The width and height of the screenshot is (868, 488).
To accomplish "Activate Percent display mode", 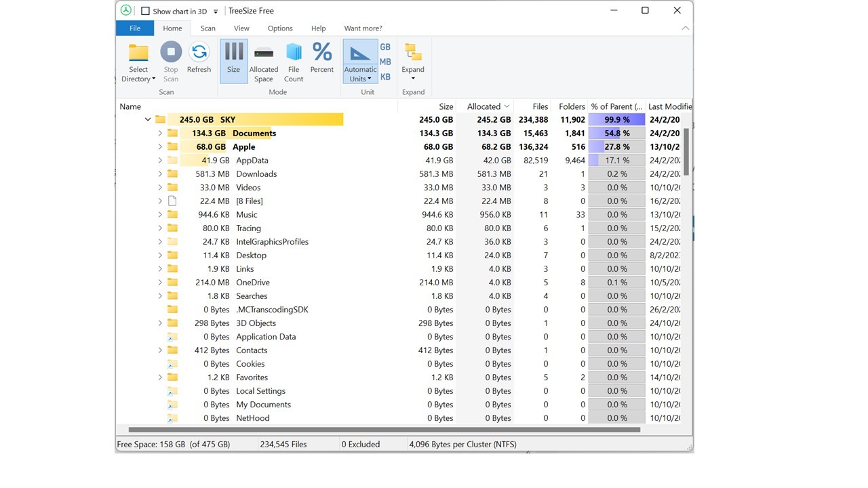I will [321, 60].
